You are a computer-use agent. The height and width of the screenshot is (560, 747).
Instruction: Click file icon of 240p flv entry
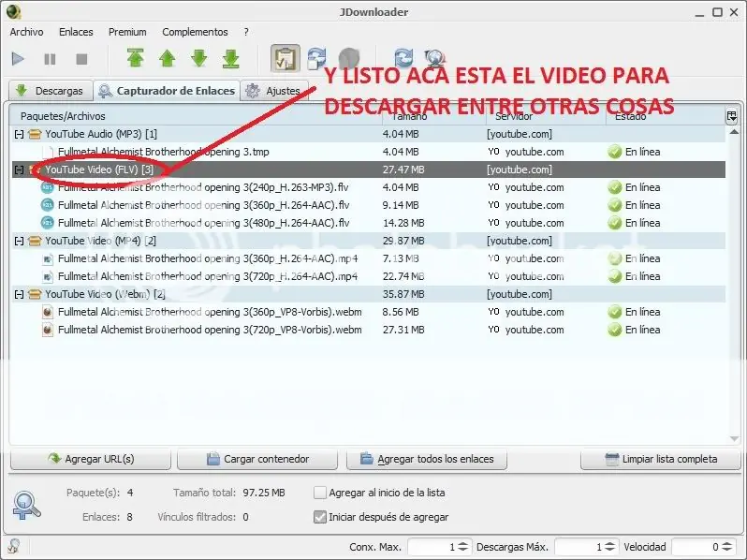point(47,188)
